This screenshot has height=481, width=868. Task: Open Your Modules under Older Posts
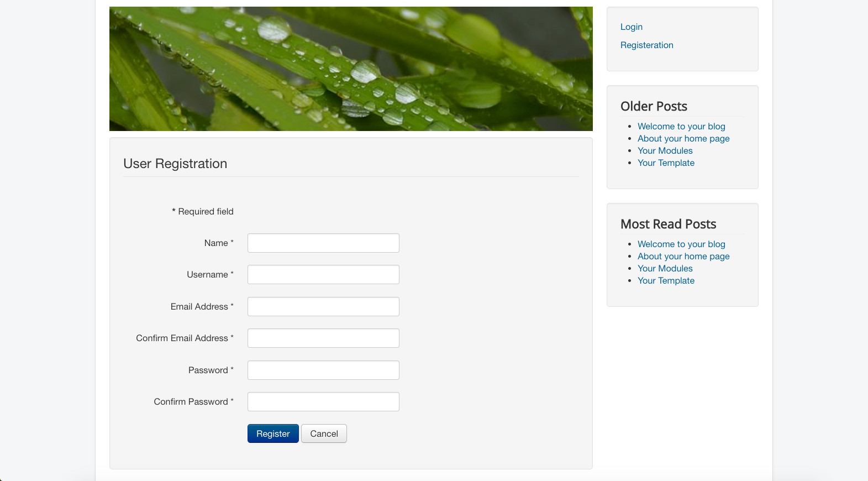(x=665, y=150)
